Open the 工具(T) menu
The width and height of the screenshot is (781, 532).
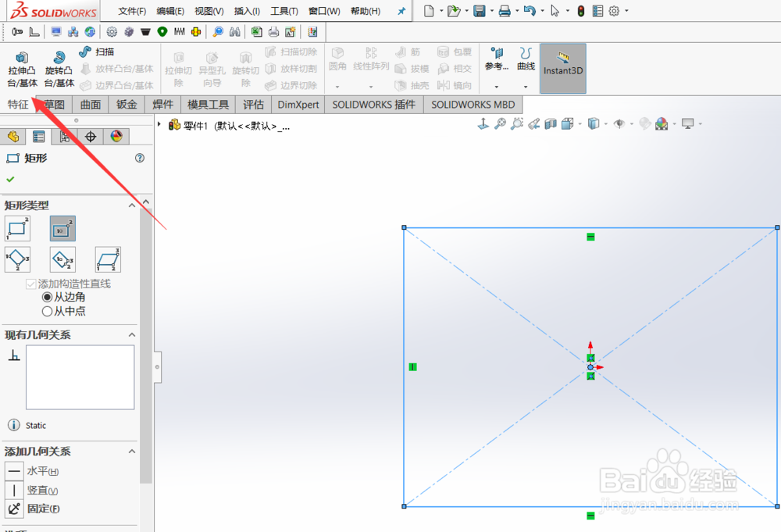(284, 11)
